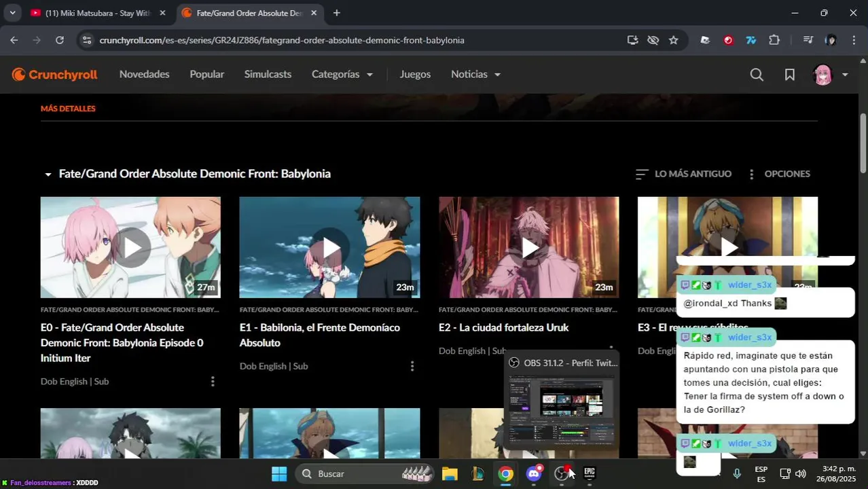Open the OPCIONES menu
Image resolution: width=868 pixels, height=489 pixels.
point(779,174)
